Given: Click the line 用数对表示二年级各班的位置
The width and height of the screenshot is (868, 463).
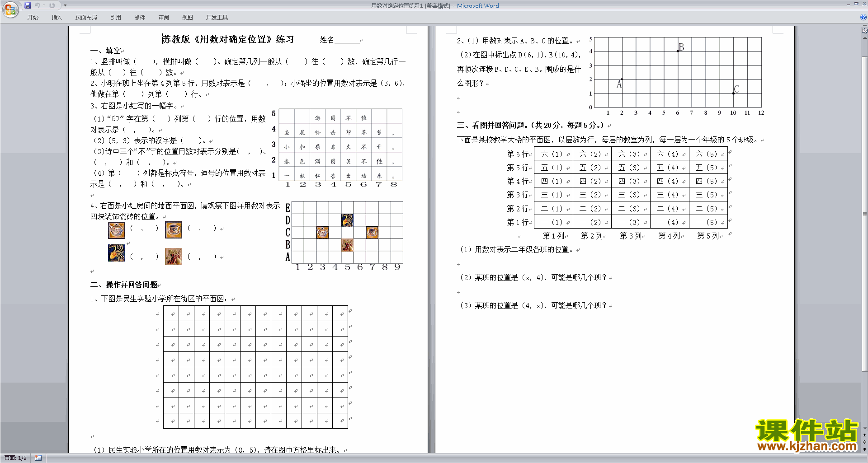Looking at the screenshot, I should pyautogui.click(x=524, y=249).
